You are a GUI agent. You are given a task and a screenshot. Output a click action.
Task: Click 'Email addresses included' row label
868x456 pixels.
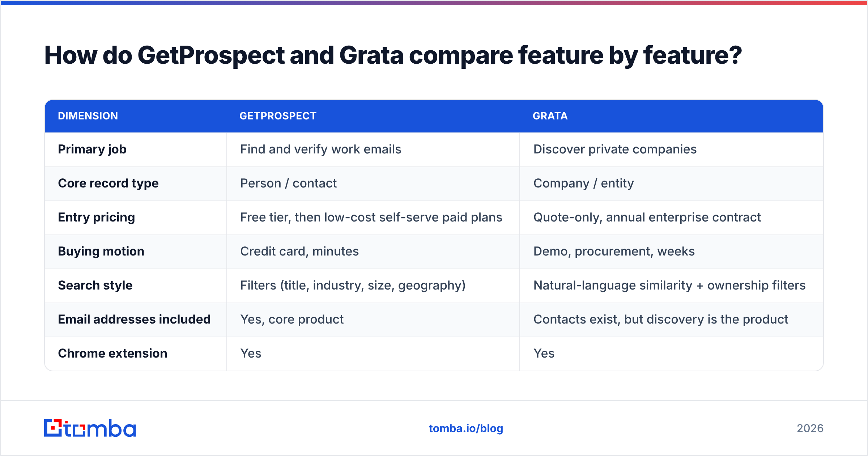pos(134,320)
